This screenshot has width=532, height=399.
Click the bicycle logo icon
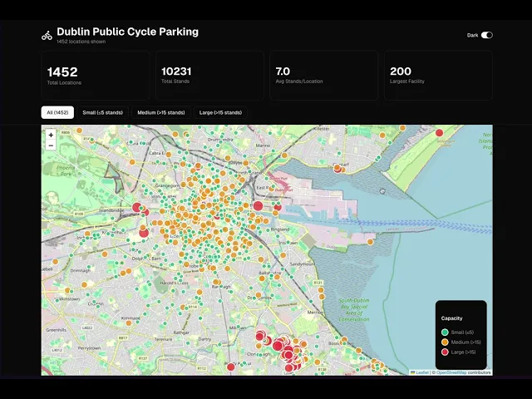pyautogui.click(x=47, y=35)
